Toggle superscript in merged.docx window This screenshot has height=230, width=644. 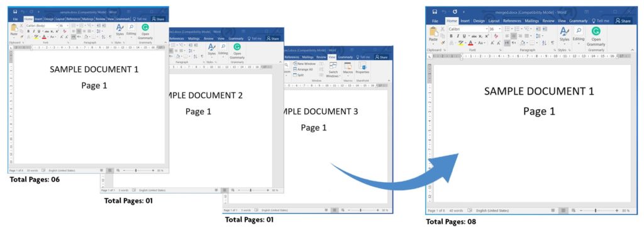487,36
